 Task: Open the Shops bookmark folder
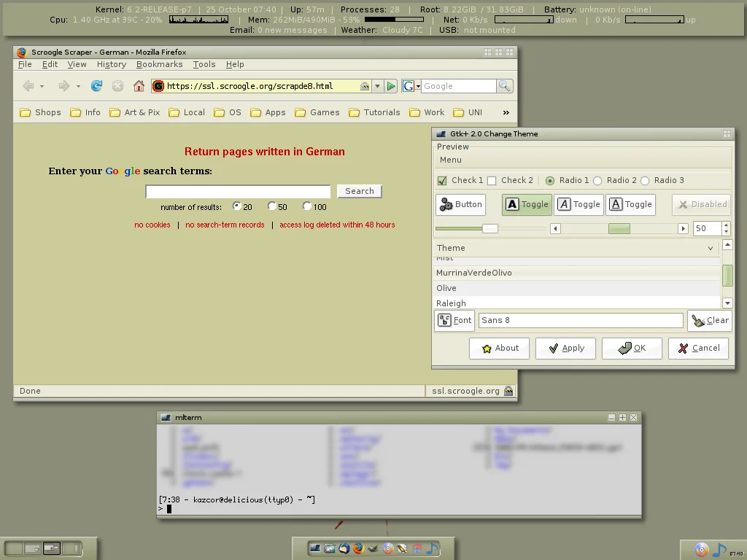pos(41,112)
